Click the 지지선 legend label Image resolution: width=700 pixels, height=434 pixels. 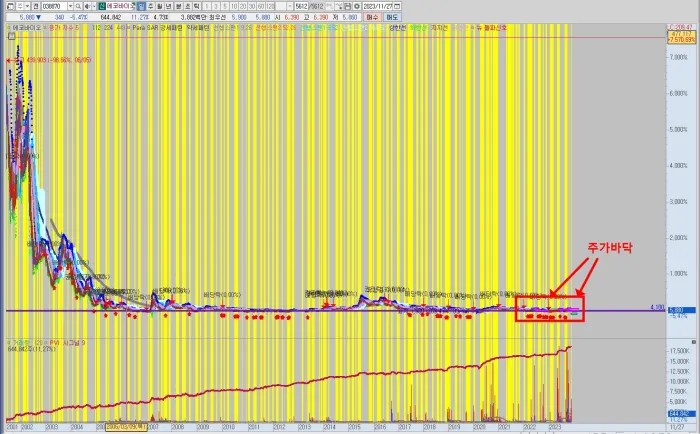439,27
